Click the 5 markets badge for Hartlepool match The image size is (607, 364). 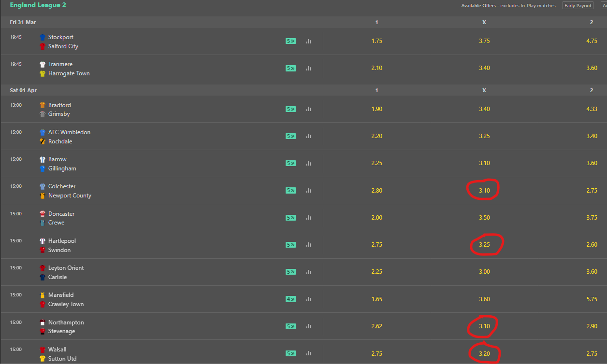coord(290,245)
